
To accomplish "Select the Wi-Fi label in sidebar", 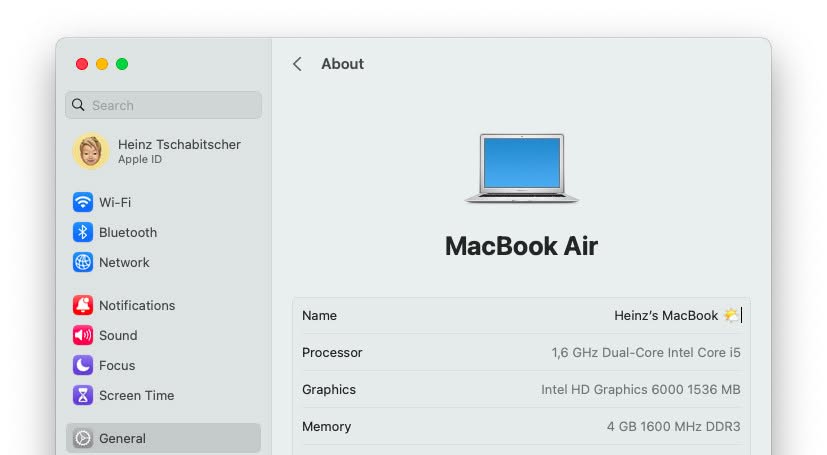I will (x=115, y=202).
